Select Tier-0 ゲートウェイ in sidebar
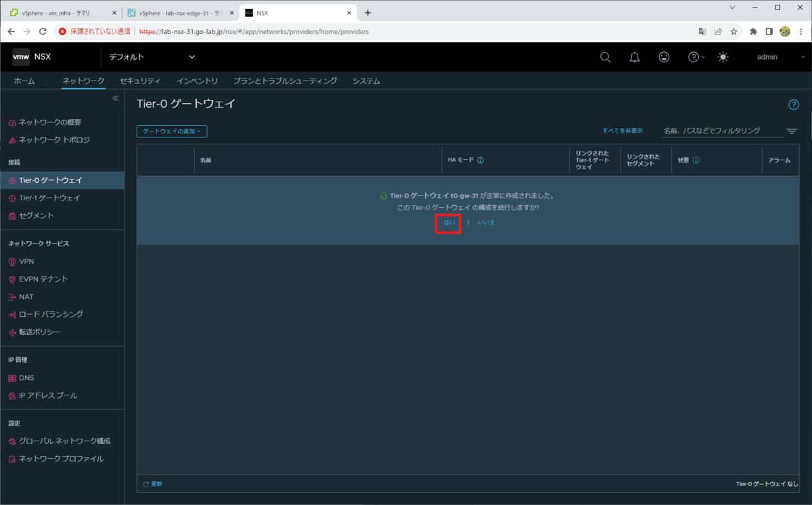 coord(62,180)
